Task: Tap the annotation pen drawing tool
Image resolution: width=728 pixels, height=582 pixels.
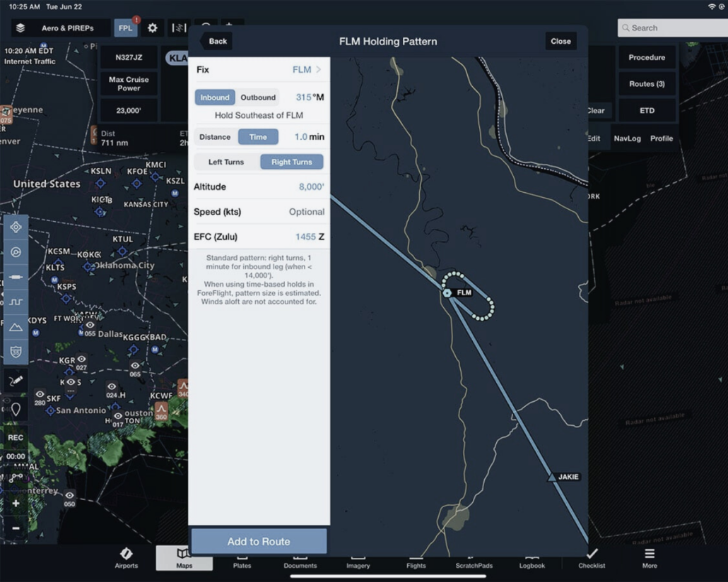Action: (x=16, y=379)
